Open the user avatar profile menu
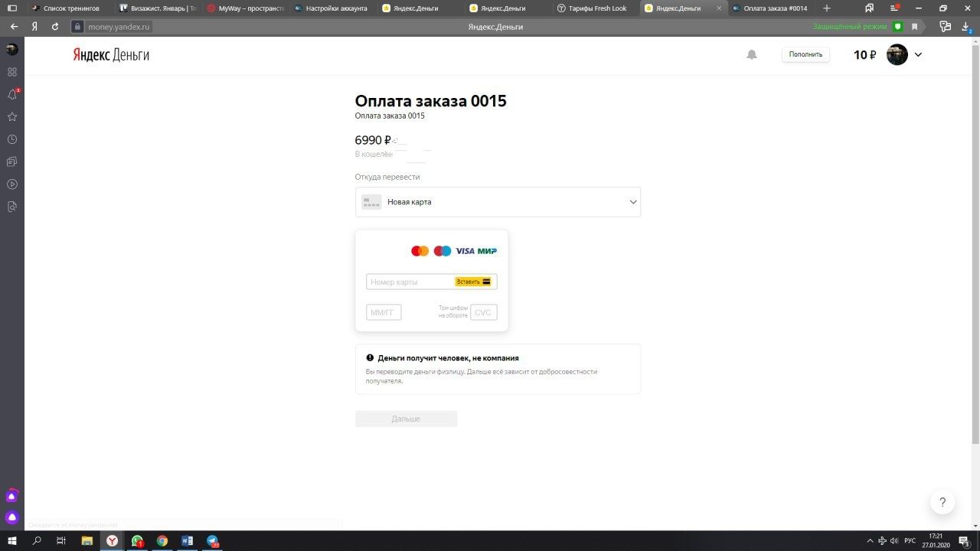 pyautogui.click(x=897, y=54)
